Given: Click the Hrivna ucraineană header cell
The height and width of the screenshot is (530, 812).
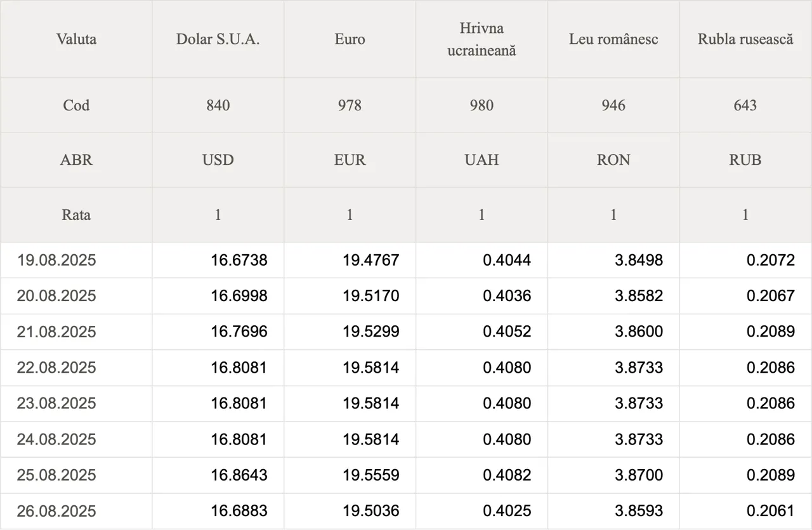Looking at the screenshot, I should pyautogui.click(x=481, y=39).
